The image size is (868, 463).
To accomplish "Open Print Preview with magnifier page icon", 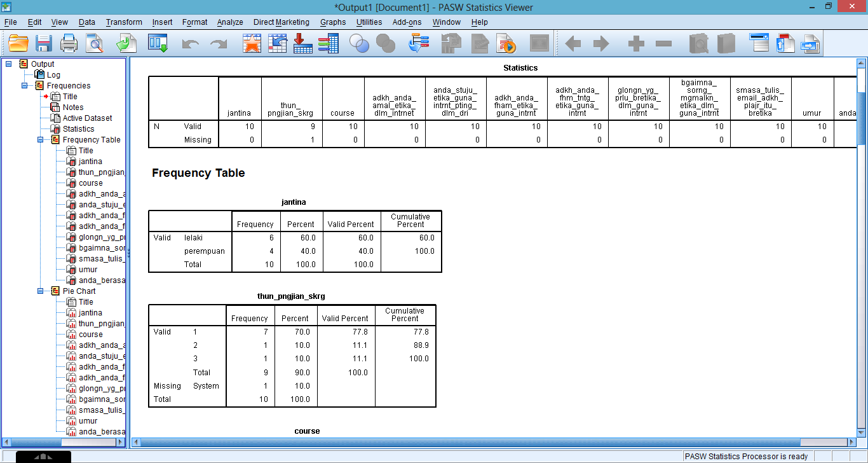I will coord(95,43).
